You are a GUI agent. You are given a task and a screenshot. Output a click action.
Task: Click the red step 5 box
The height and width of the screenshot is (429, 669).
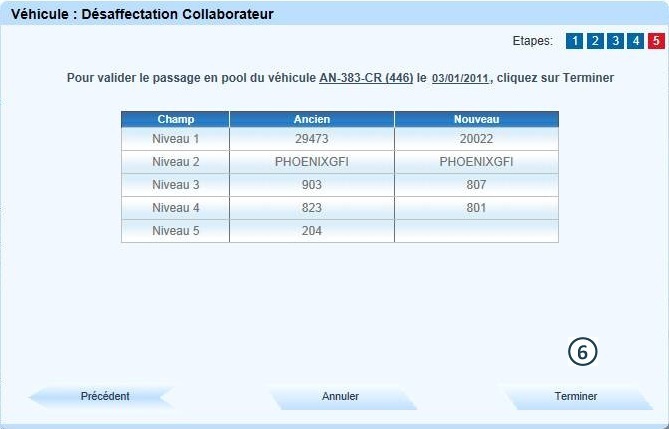[655, 41]
